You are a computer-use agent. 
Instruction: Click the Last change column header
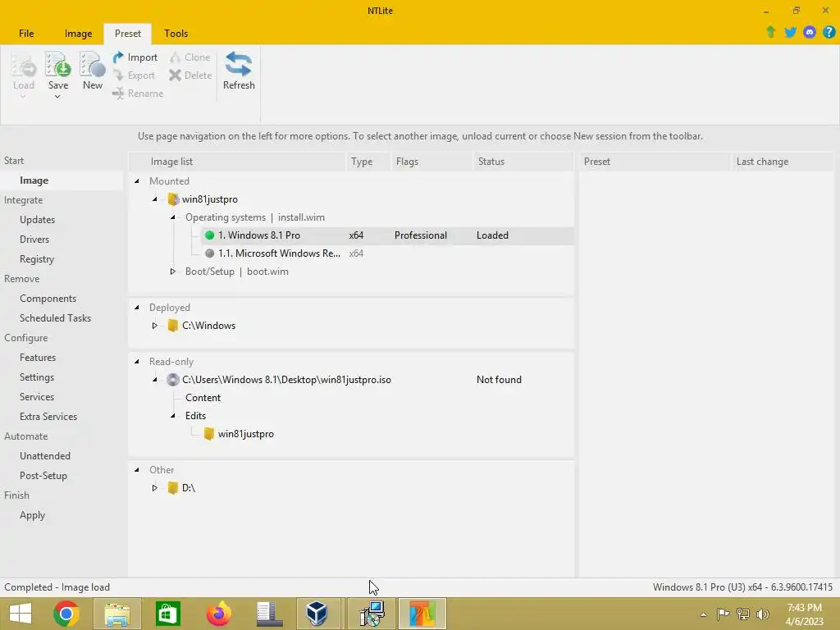[782, 162]
